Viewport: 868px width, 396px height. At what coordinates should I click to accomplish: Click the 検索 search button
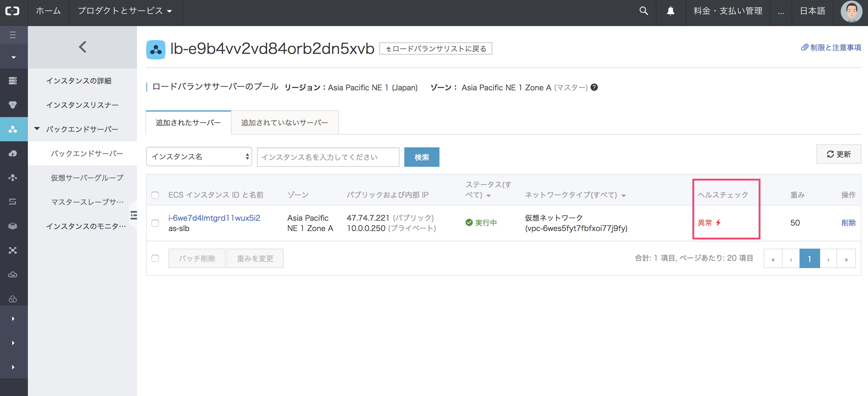pos(422,157)
